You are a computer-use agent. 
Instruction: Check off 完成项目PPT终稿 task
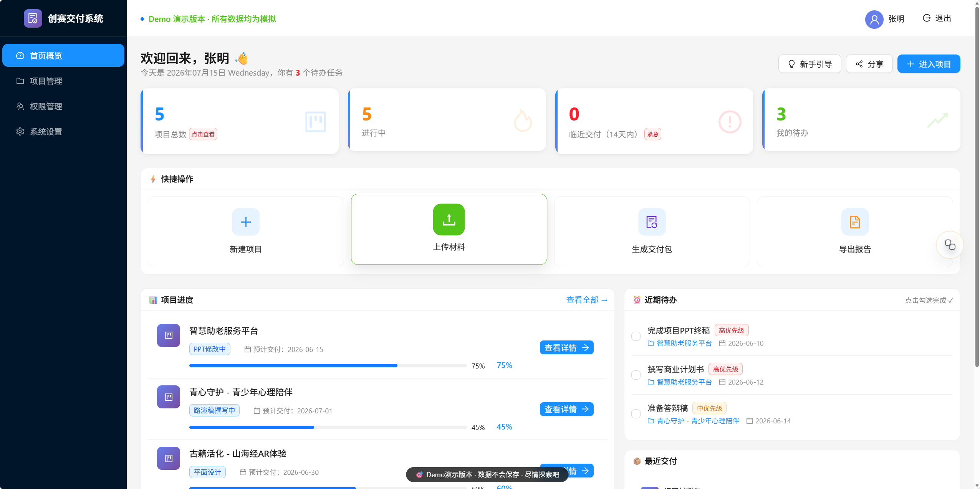pos(636,336)
